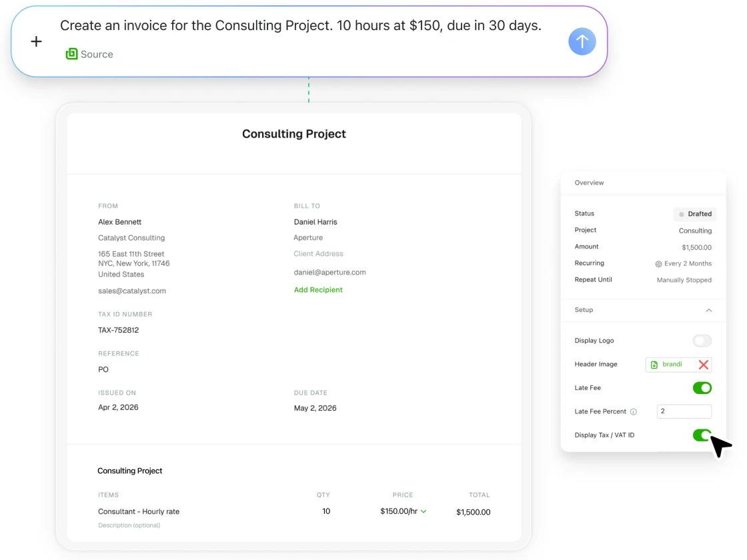Submit the prompt with the blue arrow button
This screenshot has width=747, height=560.
click(582, 41)
